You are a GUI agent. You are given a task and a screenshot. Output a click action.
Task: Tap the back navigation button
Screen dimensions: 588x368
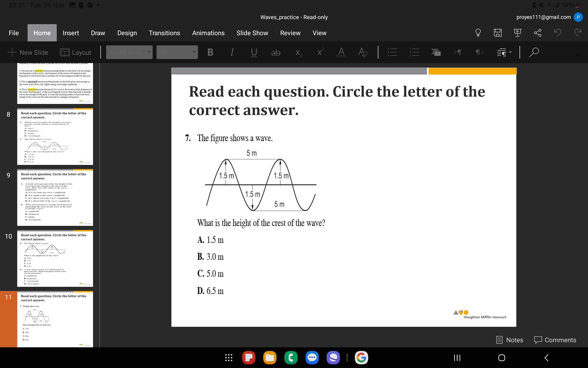click(546, 357)
